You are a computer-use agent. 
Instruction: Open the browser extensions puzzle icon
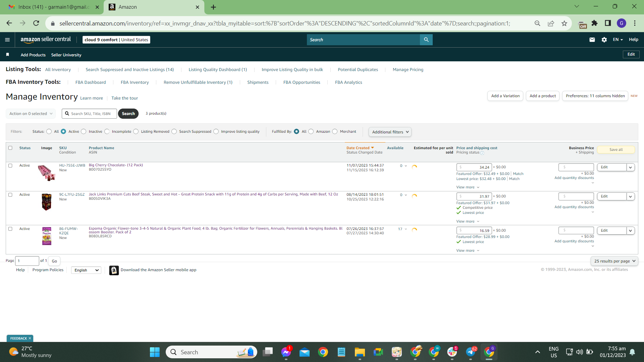point(595,23)
